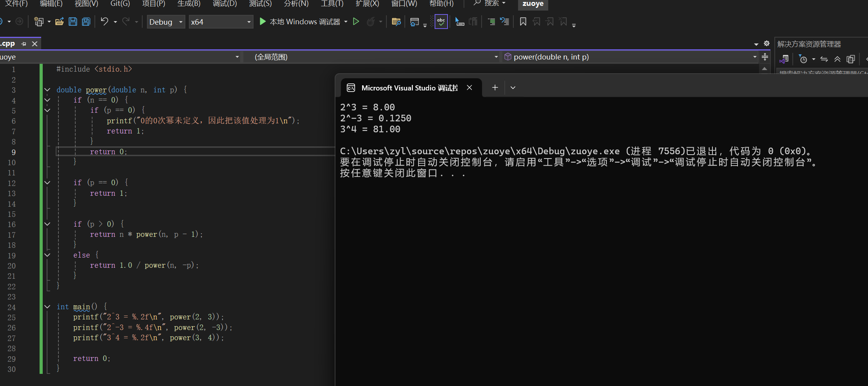Toggle Show All Files in Solution Explorer
868x386 pixels.
pos(850,59)
